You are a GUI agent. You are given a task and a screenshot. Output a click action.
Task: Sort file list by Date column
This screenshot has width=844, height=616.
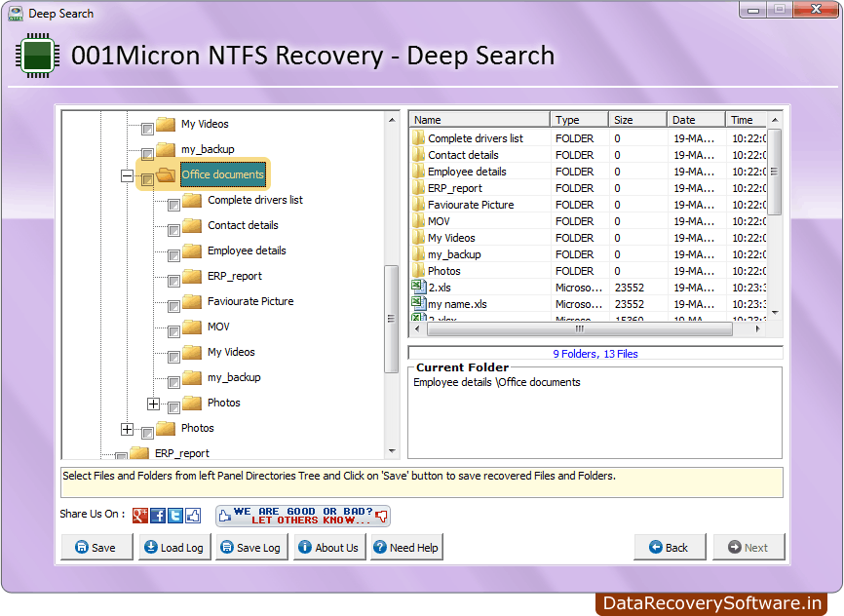(696, 120)
